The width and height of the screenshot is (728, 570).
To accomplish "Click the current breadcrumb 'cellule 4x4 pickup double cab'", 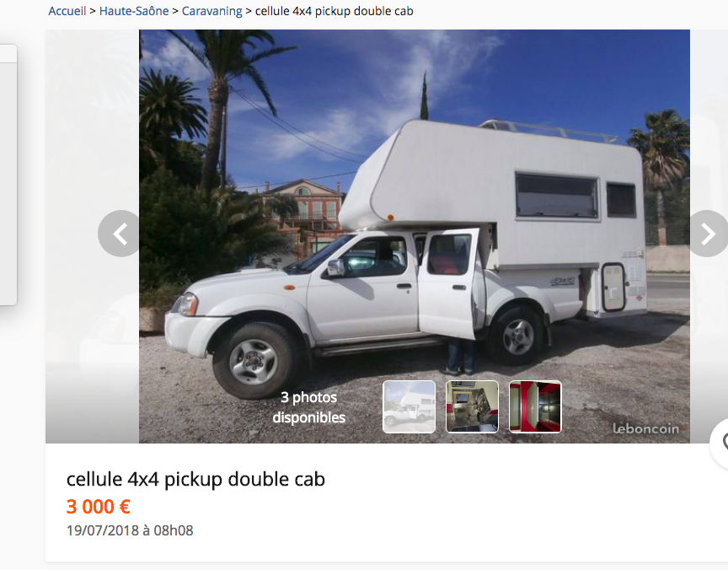I will click(x=335, y=11).
